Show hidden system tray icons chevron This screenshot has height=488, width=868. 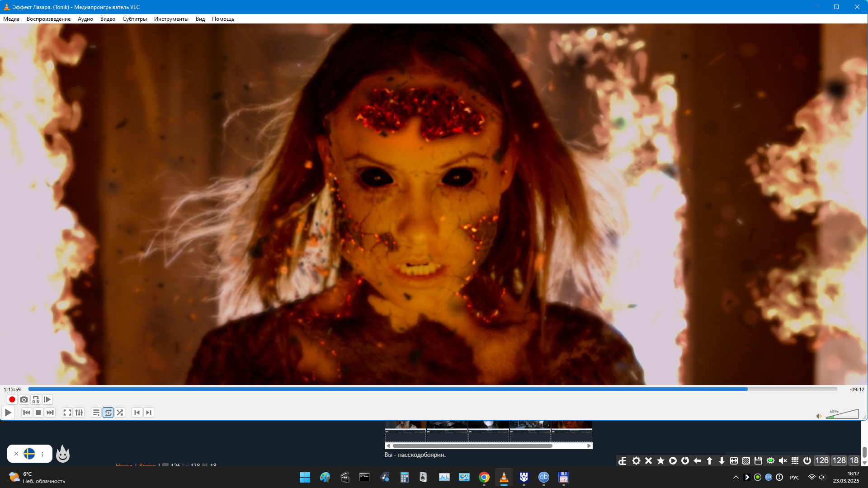[736, 477]
